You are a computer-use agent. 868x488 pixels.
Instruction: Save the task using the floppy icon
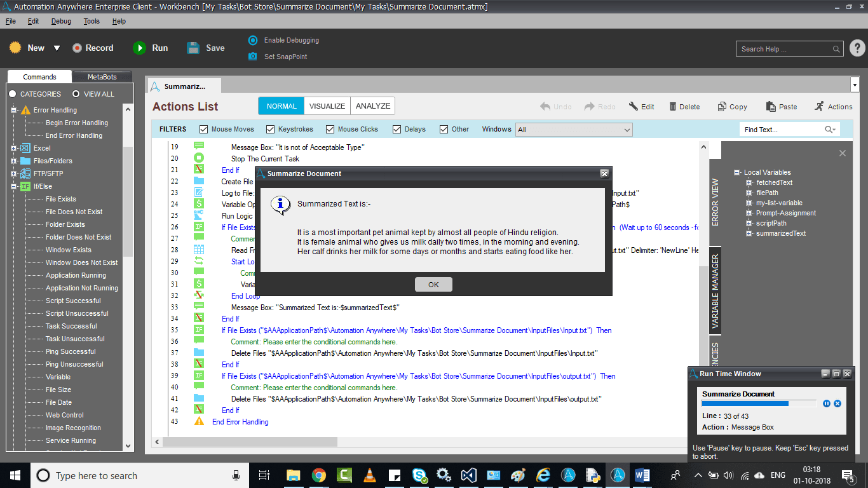coord(193,48)
